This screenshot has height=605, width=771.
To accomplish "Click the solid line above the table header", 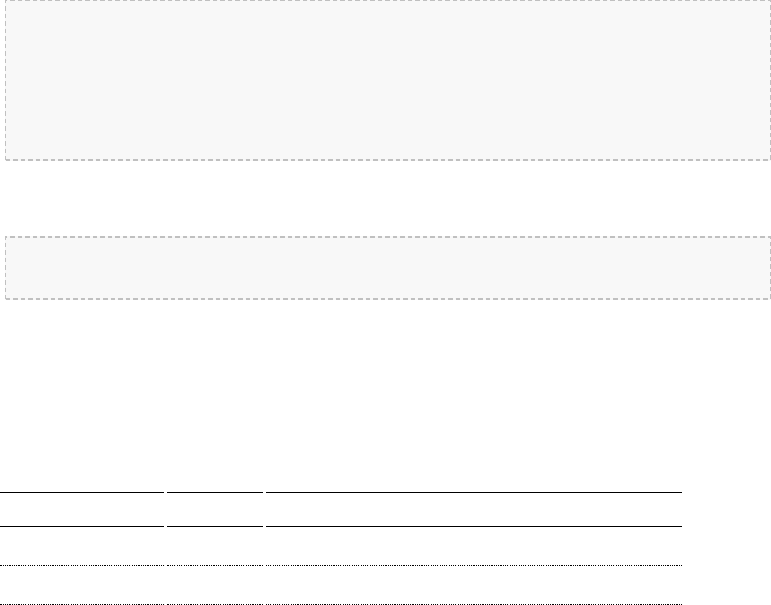I will click(x=341, y=492).
